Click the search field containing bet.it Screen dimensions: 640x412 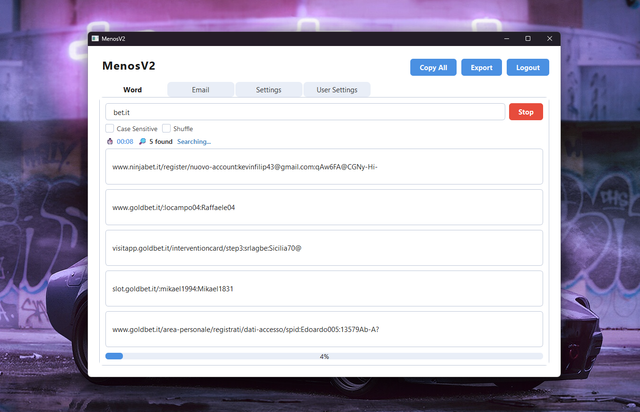[x=304, y=112]
